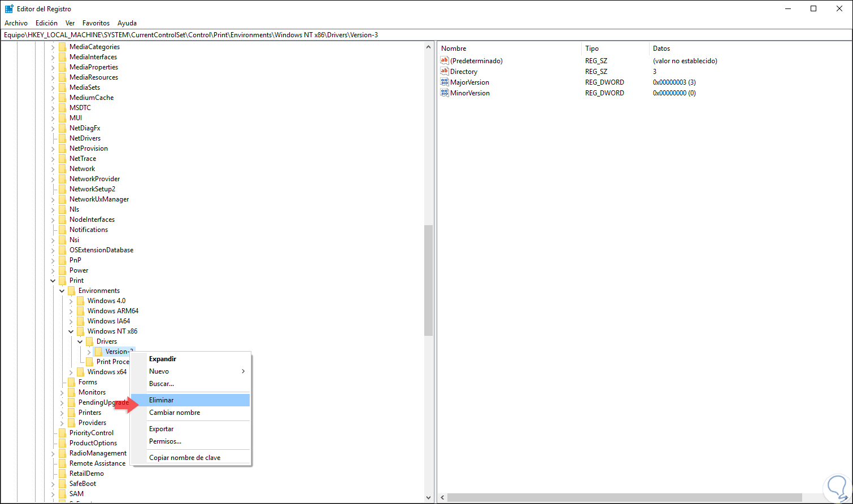Viewport: 853px width, 504px height.
Task: Choose Eliminar from the context menu
Action: 190,400
